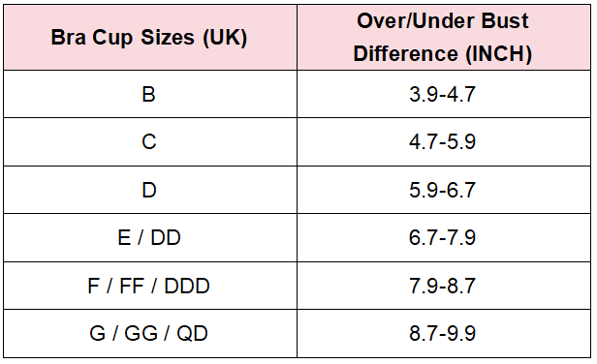Select the D cup size cell
The image size is (597, 364).
tap(150, 190)
